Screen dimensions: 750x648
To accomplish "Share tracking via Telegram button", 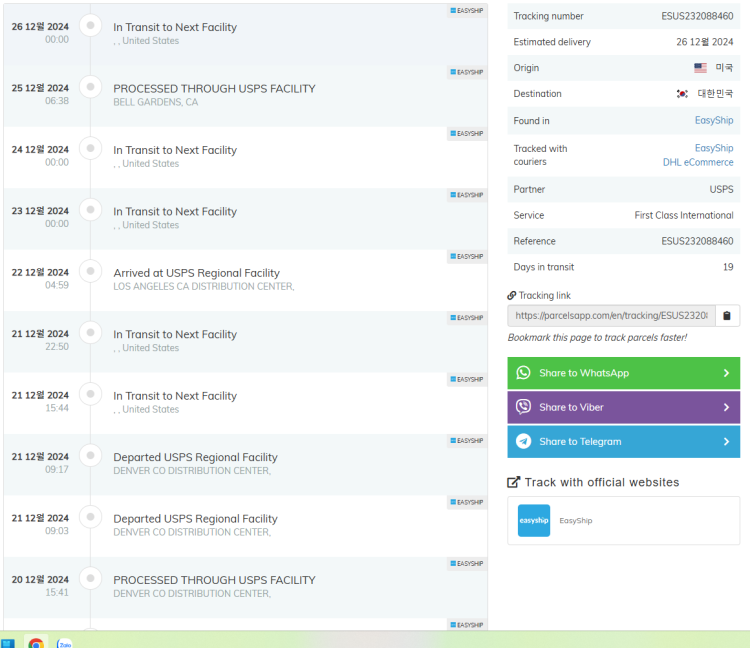I will pyautogui.click(x=624, y=442).
